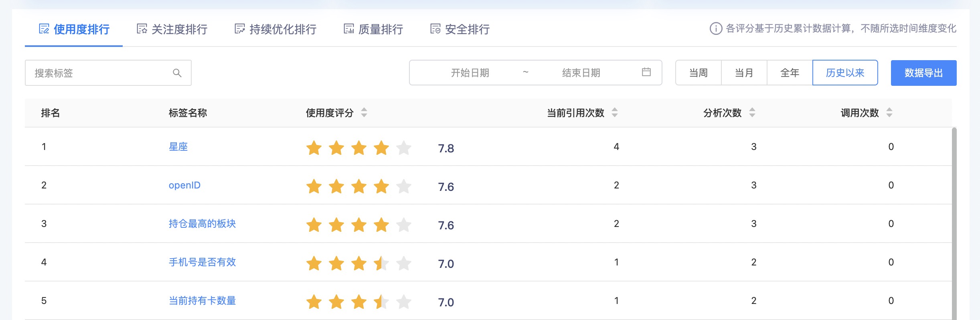
Task: Sort by 使用度评分 using its sort arrows
Action: pos(364,113)
